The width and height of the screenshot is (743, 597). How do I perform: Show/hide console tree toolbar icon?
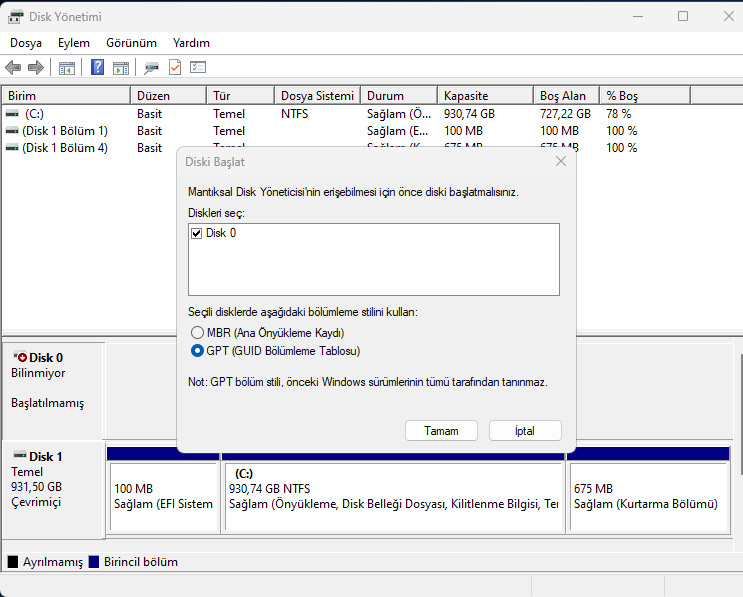[x=66, y=68]
